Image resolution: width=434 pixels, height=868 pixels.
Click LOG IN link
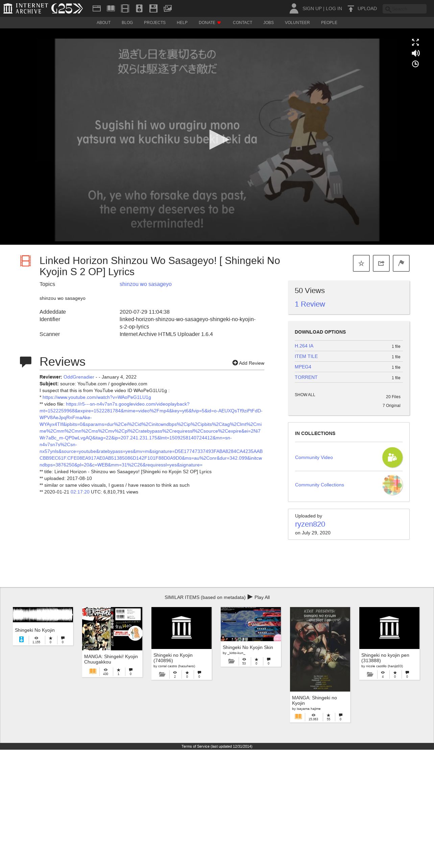pyautogui.click(x=334, y=8)
